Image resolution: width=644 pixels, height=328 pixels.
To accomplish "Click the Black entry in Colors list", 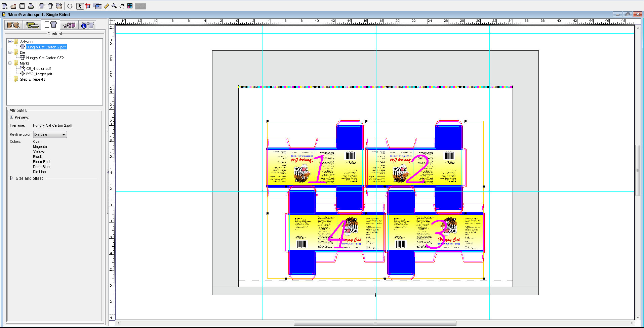I will tap(37, 157).
